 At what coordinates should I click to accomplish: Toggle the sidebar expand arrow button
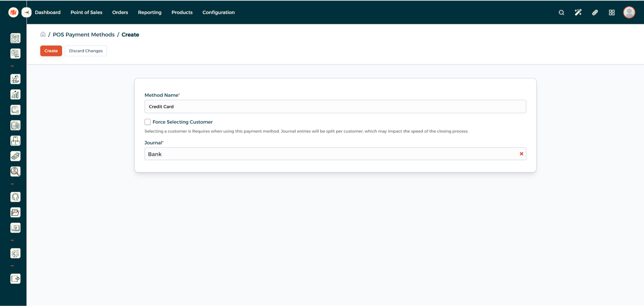pos(26,12)
